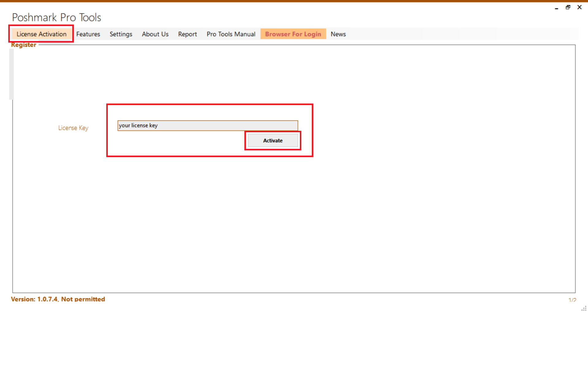Click the Activate button

pyautogui.click(x=273, y=141)
